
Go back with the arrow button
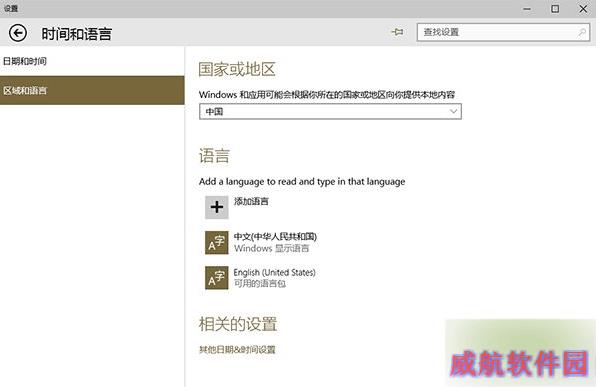[18, 33]
